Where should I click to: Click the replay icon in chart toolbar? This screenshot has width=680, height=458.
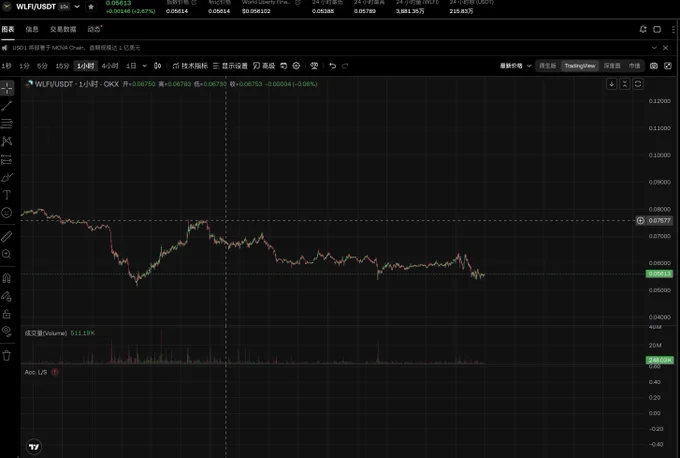point(283,66)
